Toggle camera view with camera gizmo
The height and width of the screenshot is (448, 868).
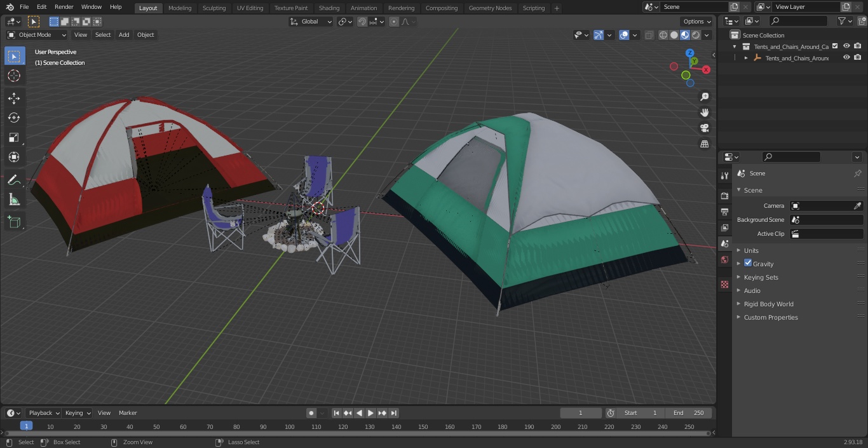coord(704,128)
